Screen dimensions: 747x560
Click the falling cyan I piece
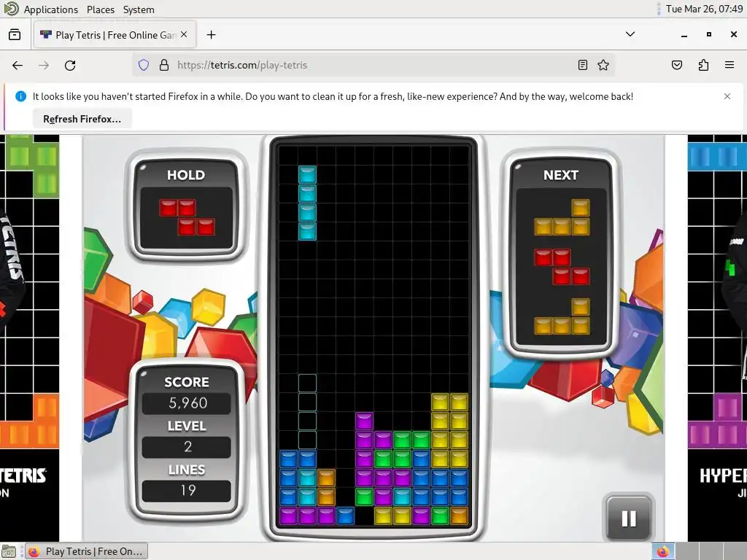tap(307, 203)
